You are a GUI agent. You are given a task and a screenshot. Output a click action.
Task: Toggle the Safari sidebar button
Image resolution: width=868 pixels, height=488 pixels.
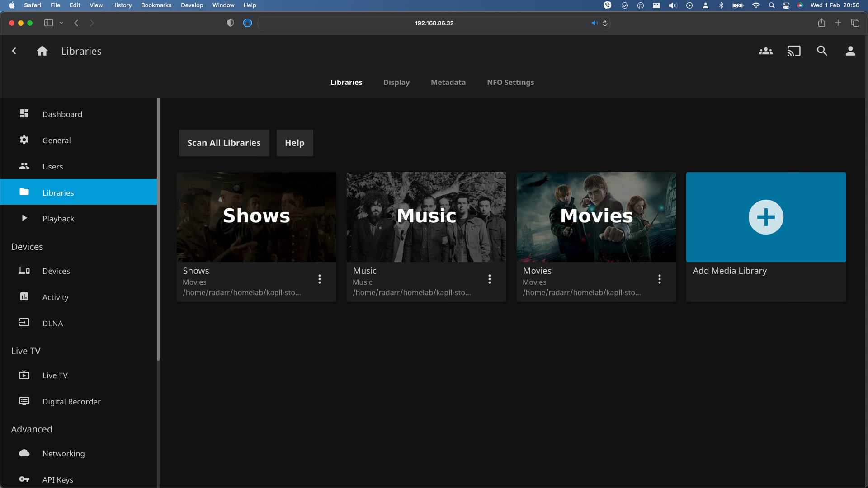(48, 23)
